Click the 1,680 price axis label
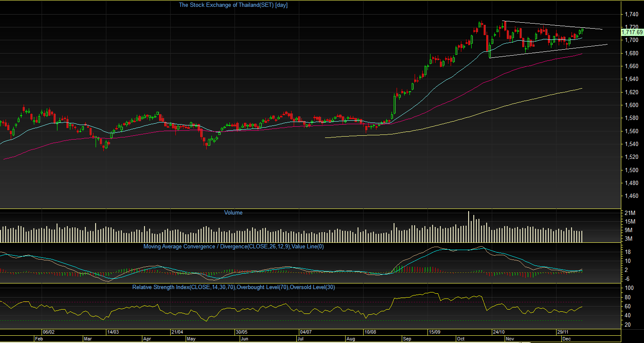 point(631,54)
